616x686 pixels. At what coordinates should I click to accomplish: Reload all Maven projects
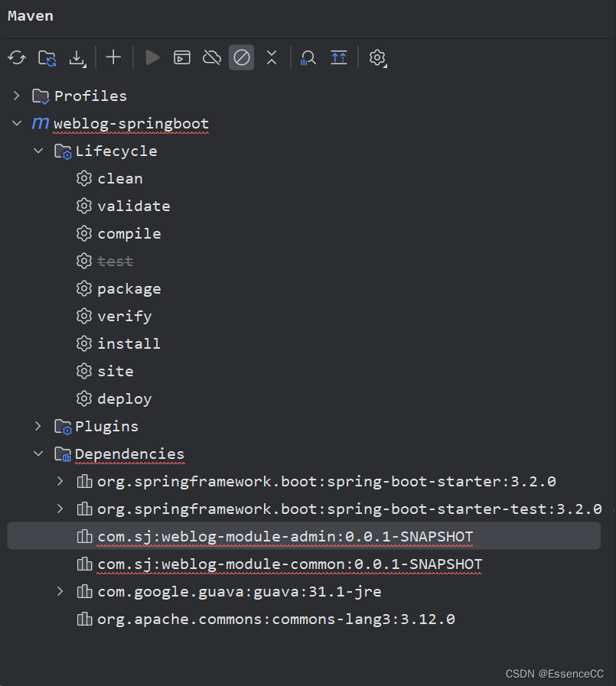(17, 57)
